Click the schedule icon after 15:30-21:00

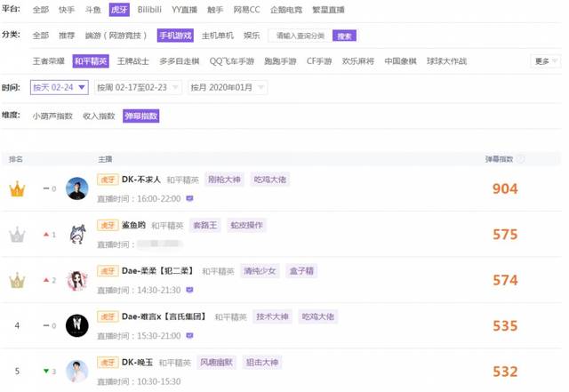[x=189, y=336]
